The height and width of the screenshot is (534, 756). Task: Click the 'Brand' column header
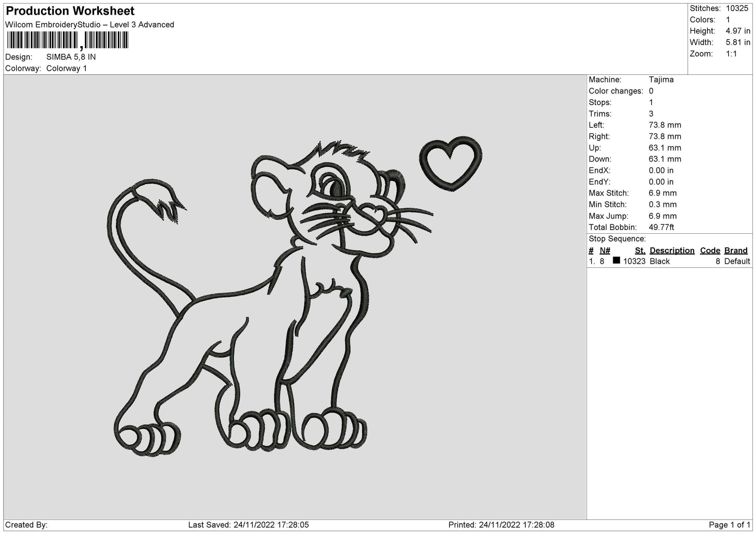736,251
